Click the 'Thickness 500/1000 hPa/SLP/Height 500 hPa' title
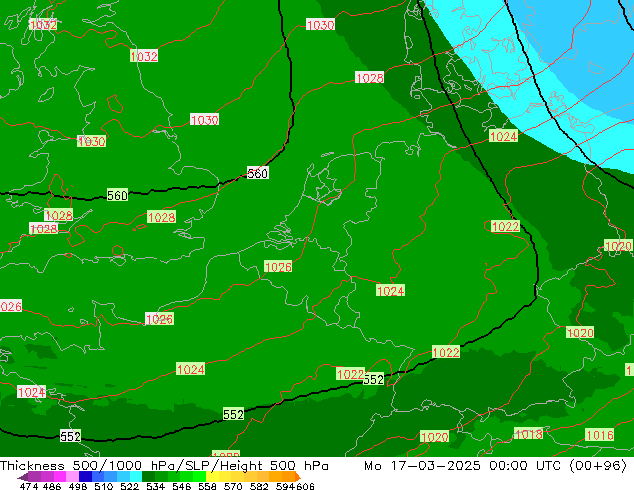 (x=164, y=466)
